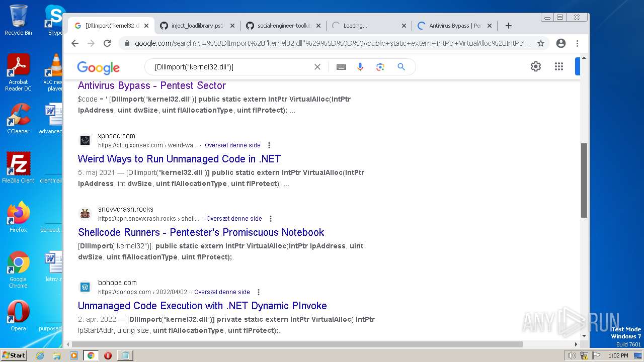Open the Windows Start menu
The image size is (644, 362).
tap(14, 355)
